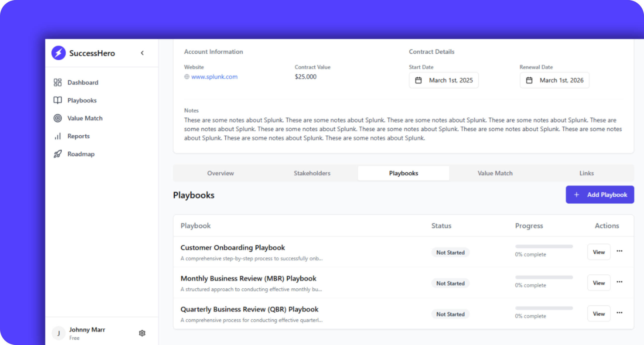
Task: Collapse the sidebar with the chevron
Action: pyautogui.click(x=142, y=53)
